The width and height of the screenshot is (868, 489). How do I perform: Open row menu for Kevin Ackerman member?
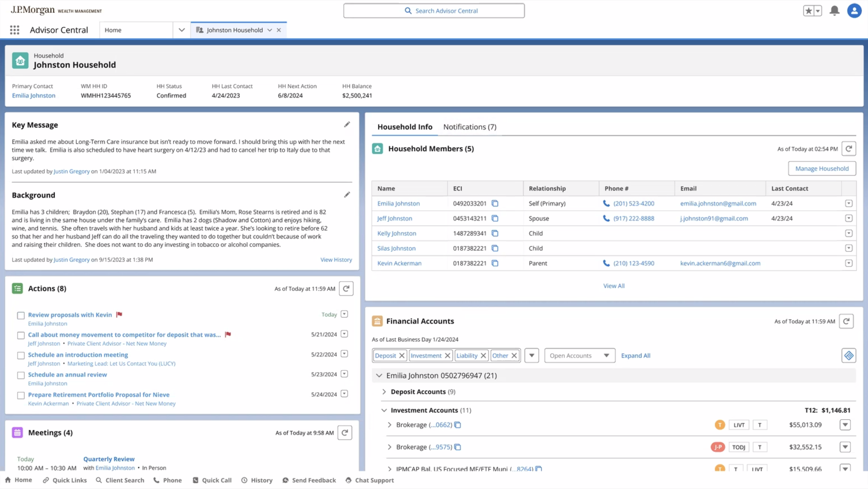(848, 263)
